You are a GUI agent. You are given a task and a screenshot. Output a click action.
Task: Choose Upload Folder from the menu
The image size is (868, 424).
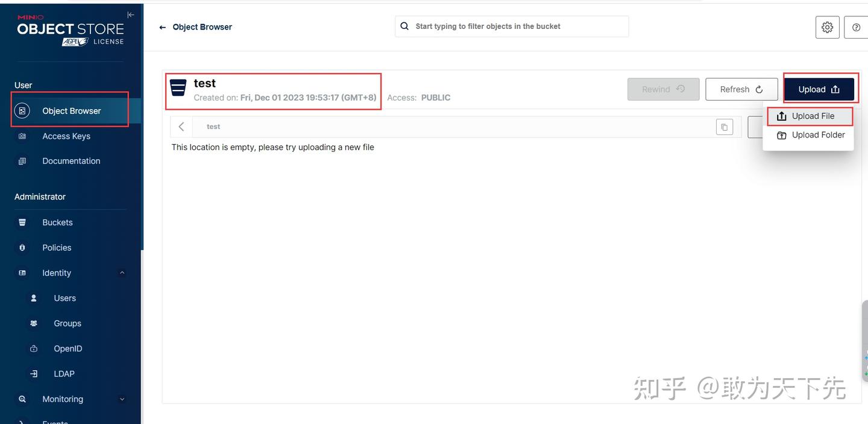pyautogui.click(x=810, y=135)
